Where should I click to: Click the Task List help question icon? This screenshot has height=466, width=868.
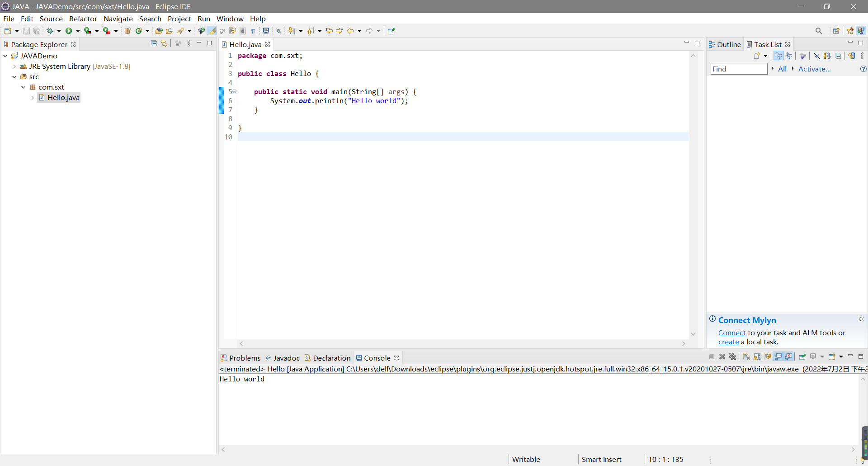[x=863, y=69]
